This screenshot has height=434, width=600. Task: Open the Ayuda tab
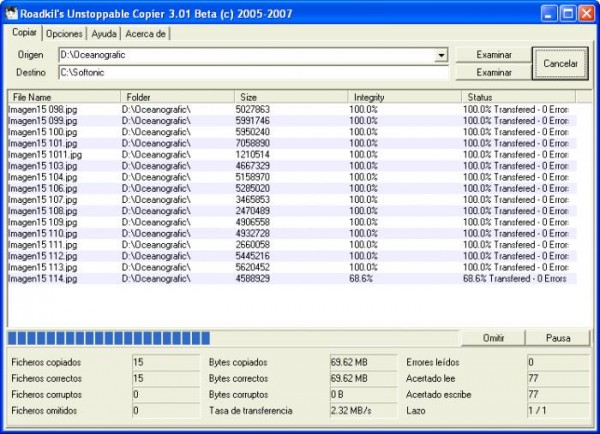(x=103, y=33)
